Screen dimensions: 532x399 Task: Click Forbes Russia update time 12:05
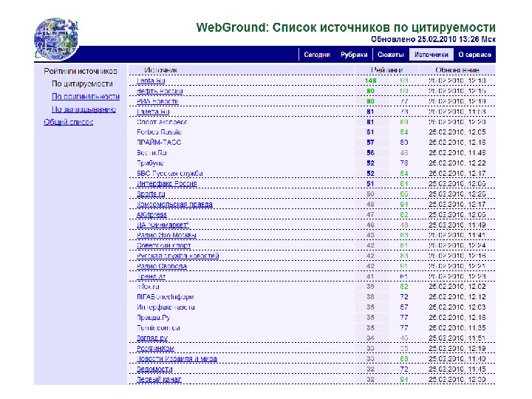click(457, 132)
